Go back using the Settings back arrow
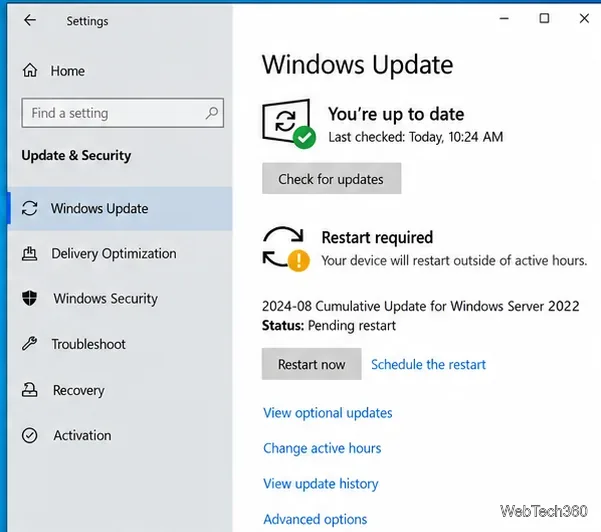601x532 pixels. click(x=30, y=20)
